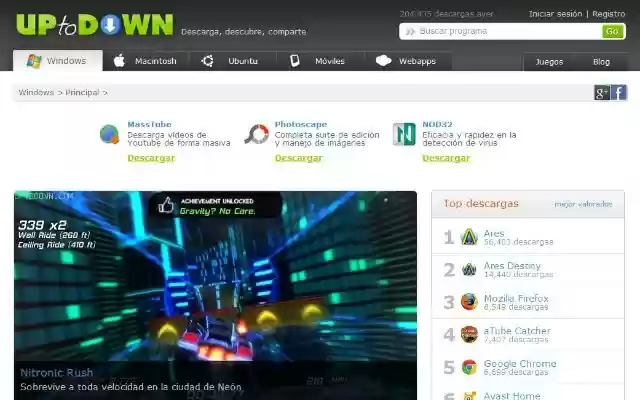Click the Ares Destiny icon
Screen dimensions: 640x400
click(469, 269)
